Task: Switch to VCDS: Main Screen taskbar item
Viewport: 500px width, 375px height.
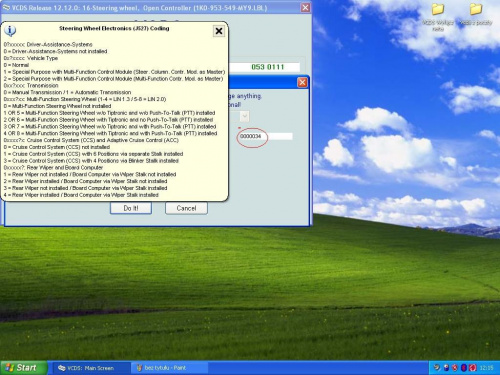Action: click(x=89, y=368)
